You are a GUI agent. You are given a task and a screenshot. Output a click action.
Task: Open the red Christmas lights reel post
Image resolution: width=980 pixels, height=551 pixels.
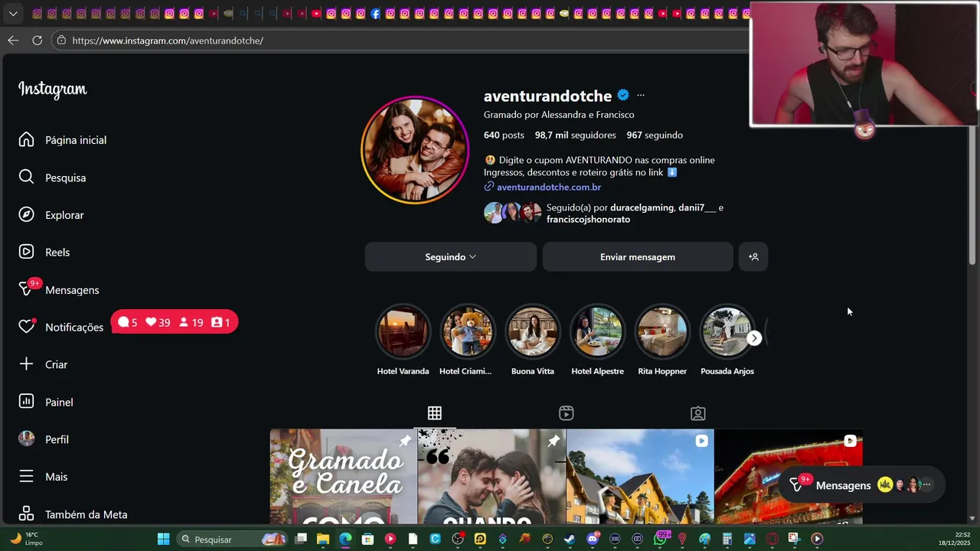(x=789, y=477)
